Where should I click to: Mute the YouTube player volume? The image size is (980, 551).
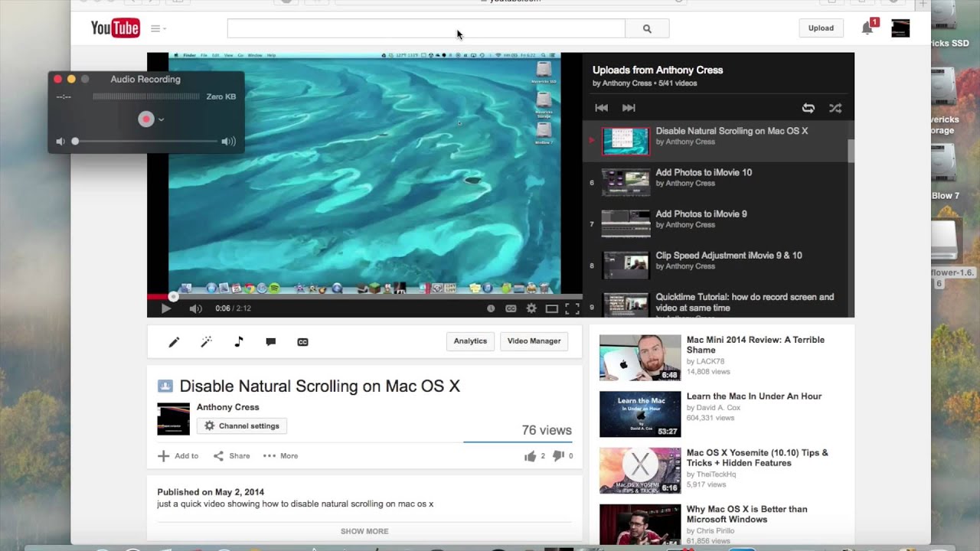(195, 308)
